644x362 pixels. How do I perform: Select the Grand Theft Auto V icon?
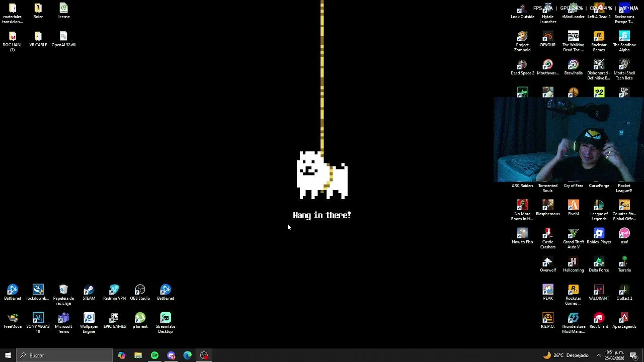(x=573, y=238)
